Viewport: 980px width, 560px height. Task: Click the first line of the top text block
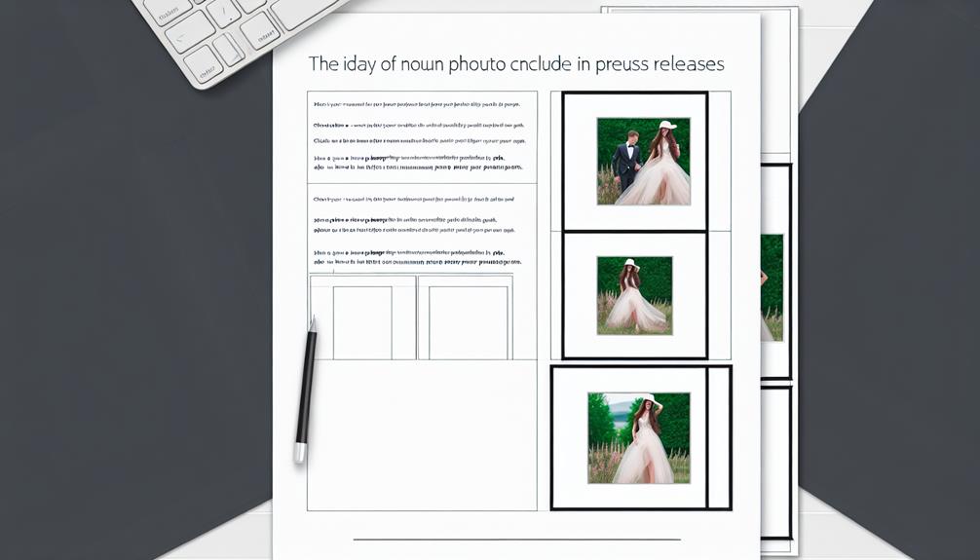416,105
